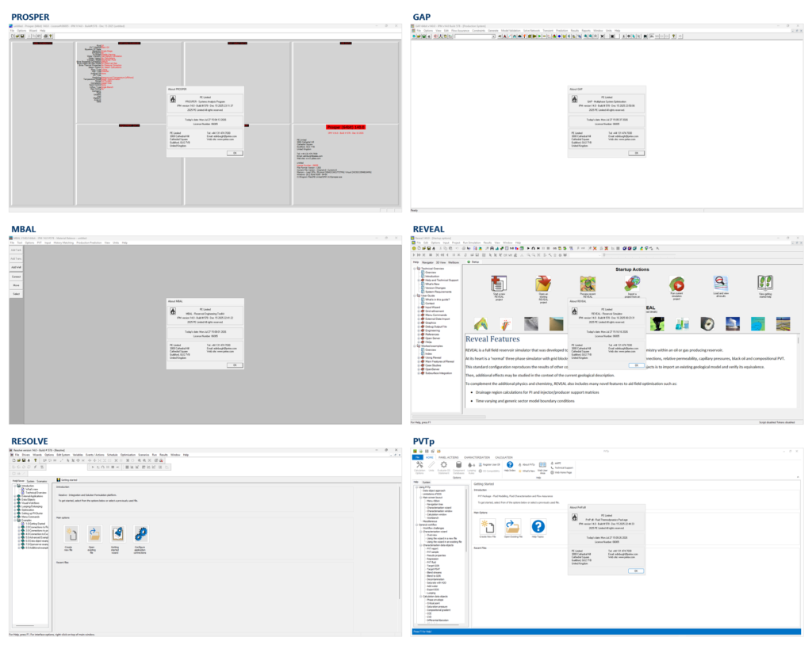Click 'Technical Support' link in PVTp ribbon
The image size is (812, 645).
(x=564, y=468)
